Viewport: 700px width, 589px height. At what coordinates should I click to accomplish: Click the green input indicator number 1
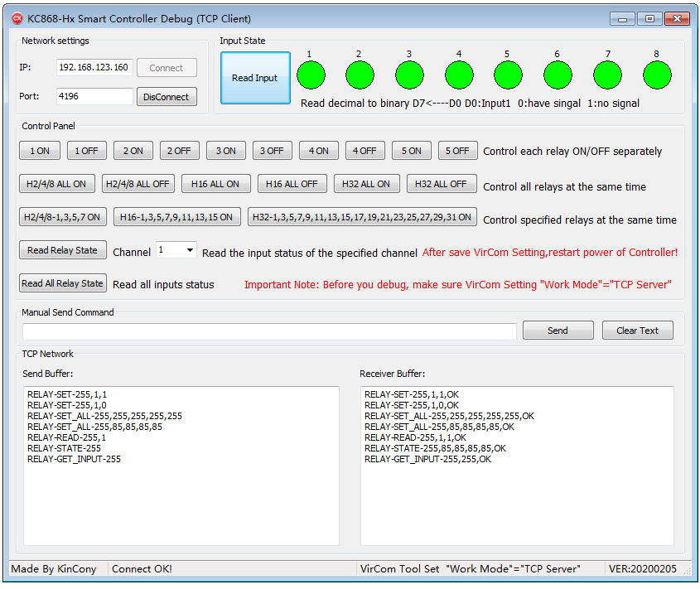[x=311, y=75]
